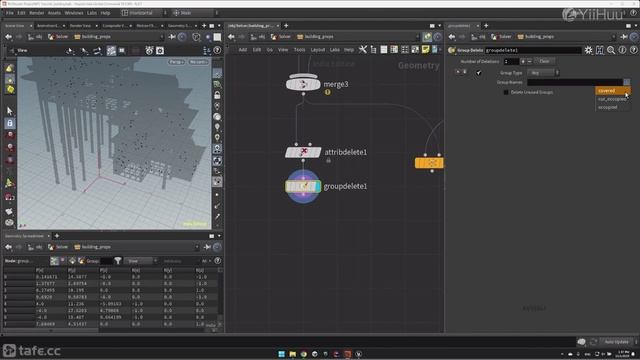Click the Group Names input field
Viewport: 640px width, 360px height.
pyautogui.click(x=575, y=82)
